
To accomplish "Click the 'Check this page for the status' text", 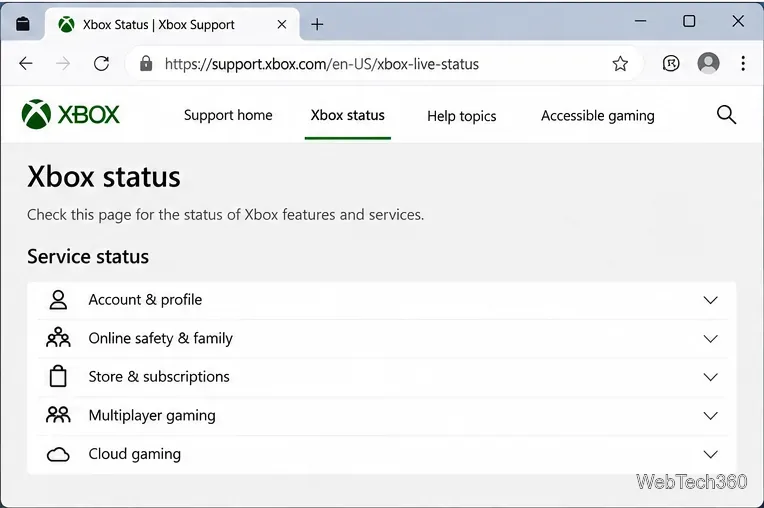I will point(226,215).
